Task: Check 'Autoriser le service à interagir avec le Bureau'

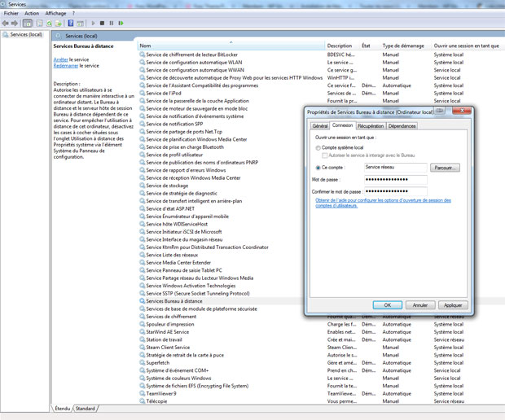Action: coord(325,155)
